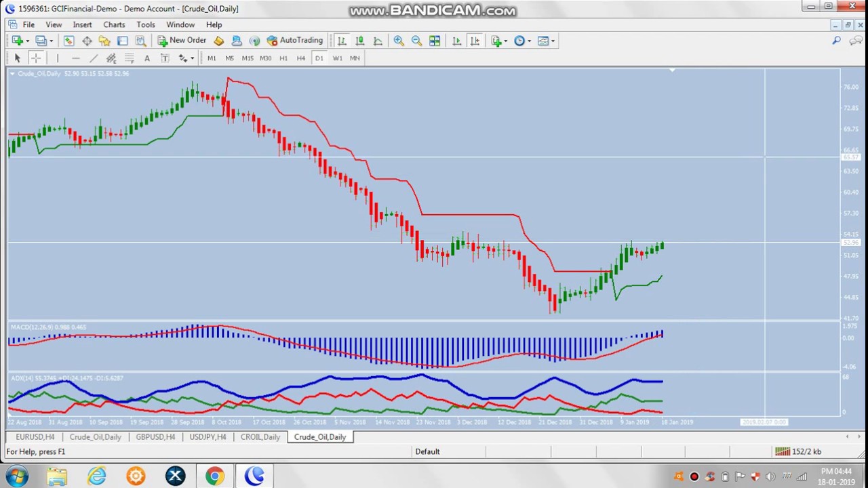Switch chart to Bar Chart mode

coord(342,41)
